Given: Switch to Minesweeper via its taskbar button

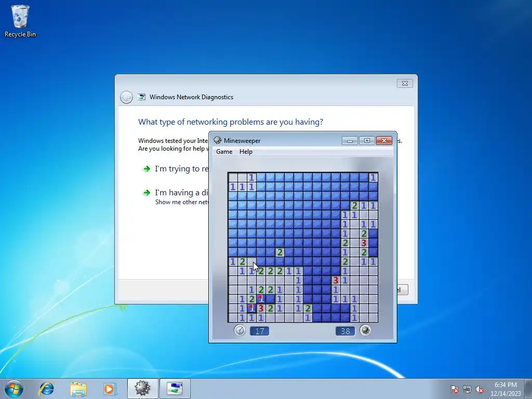Looking at the screenshot, I should coord(142,389).
